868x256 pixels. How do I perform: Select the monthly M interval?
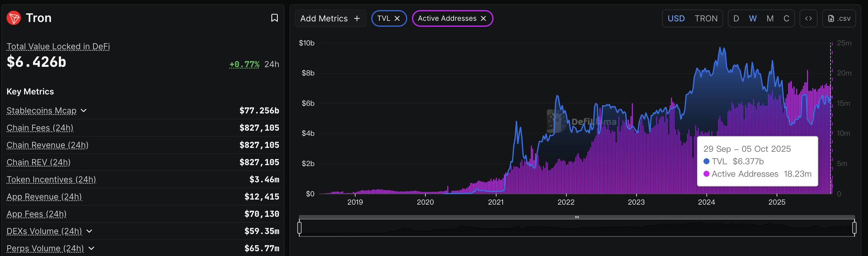click(x=770, y=18)
